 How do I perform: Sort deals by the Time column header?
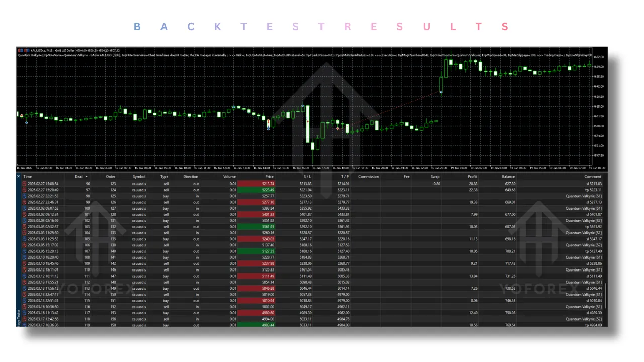click(x=28, y=177)
